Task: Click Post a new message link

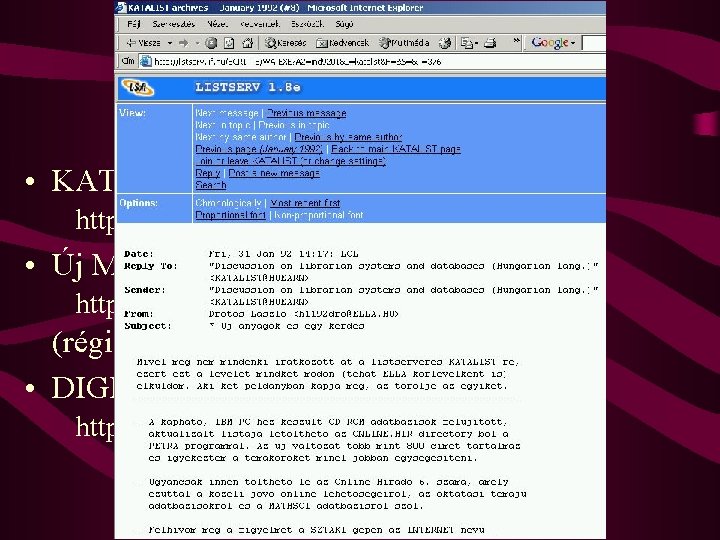Action: point(274,173)
